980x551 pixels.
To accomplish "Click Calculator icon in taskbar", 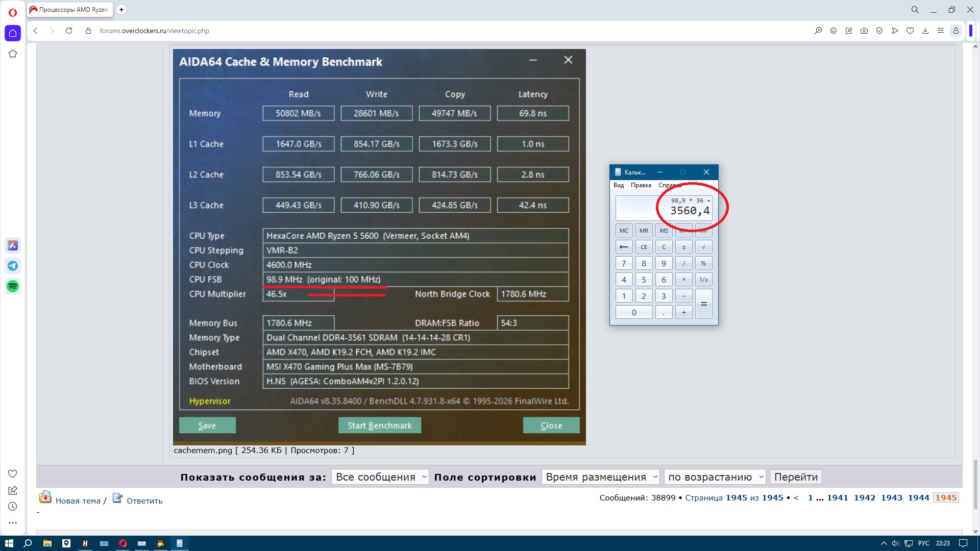I will click(x=180, y=543).
